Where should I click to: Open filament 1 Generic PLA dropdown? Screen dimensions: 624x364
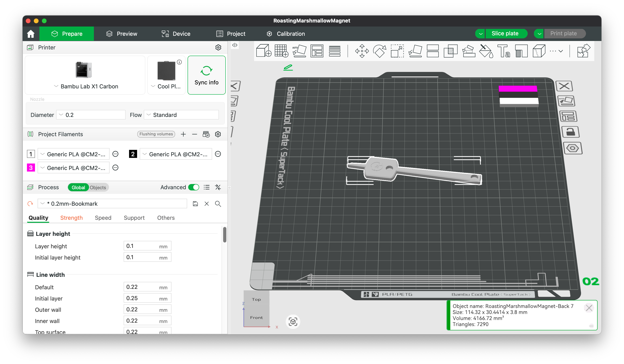74,154
